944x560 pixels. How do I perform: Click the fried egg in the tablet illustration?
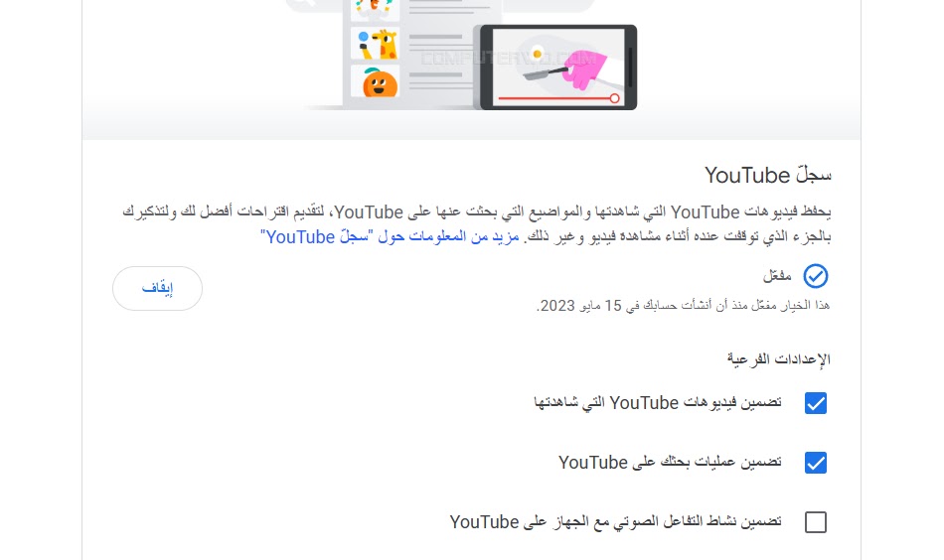pos(537,54)
